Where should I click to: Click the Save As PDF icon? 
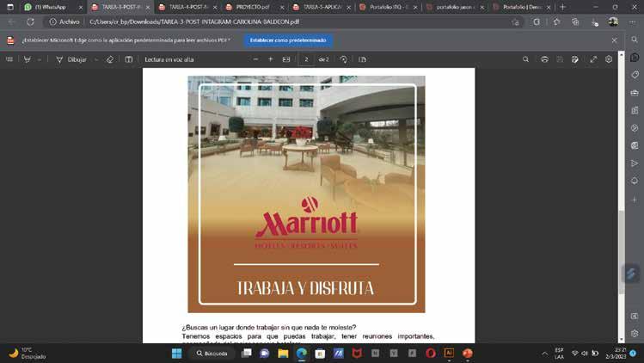(x=575, y=59)
